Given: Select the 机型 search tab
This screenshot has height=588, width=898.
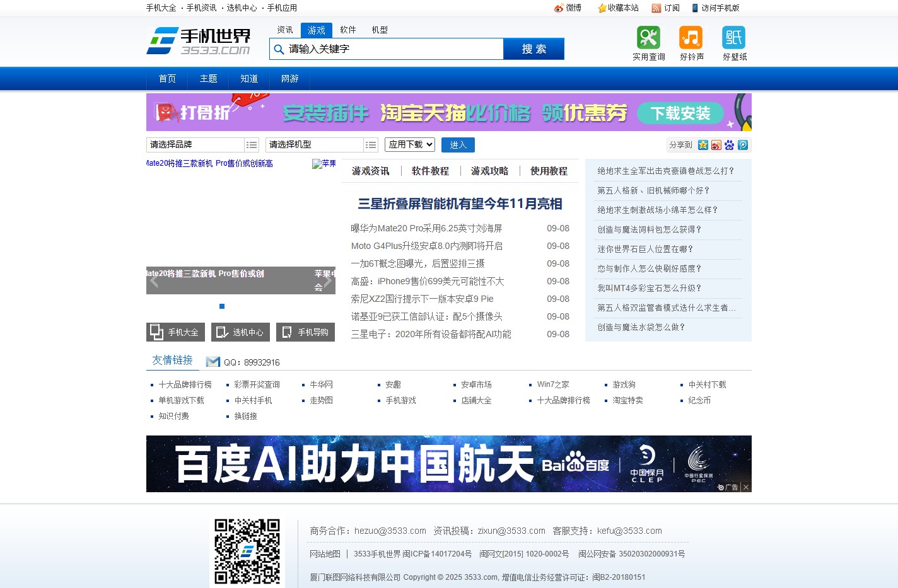Looking at the screenshot, I should (380, 30).
